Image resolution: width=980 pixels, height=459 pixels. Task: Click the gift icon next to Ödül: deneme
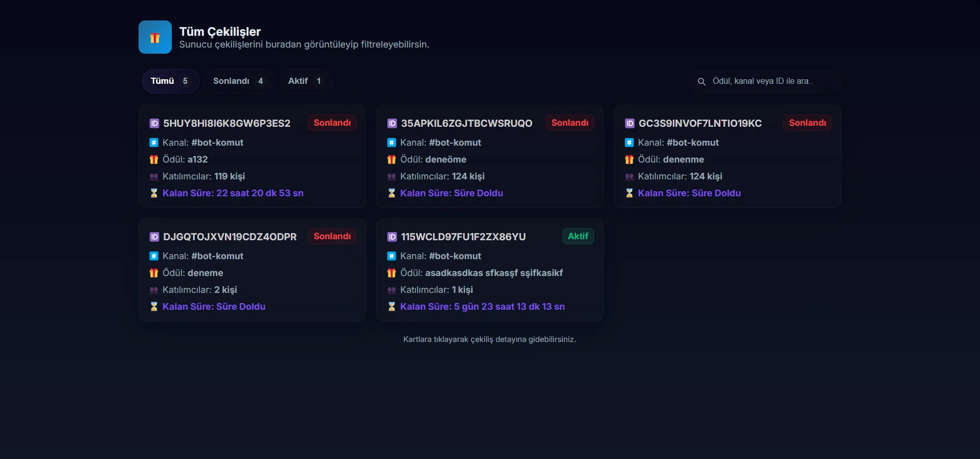(154, 273)
